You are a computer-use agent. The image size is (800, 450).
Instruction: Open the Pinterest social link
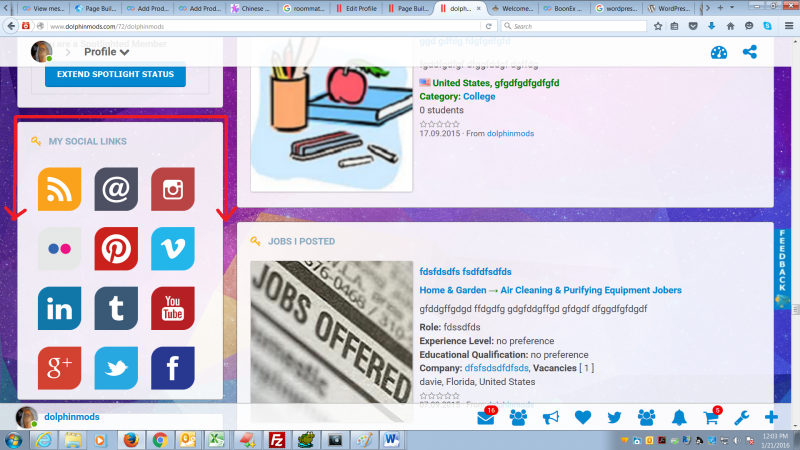pos(116,249)
